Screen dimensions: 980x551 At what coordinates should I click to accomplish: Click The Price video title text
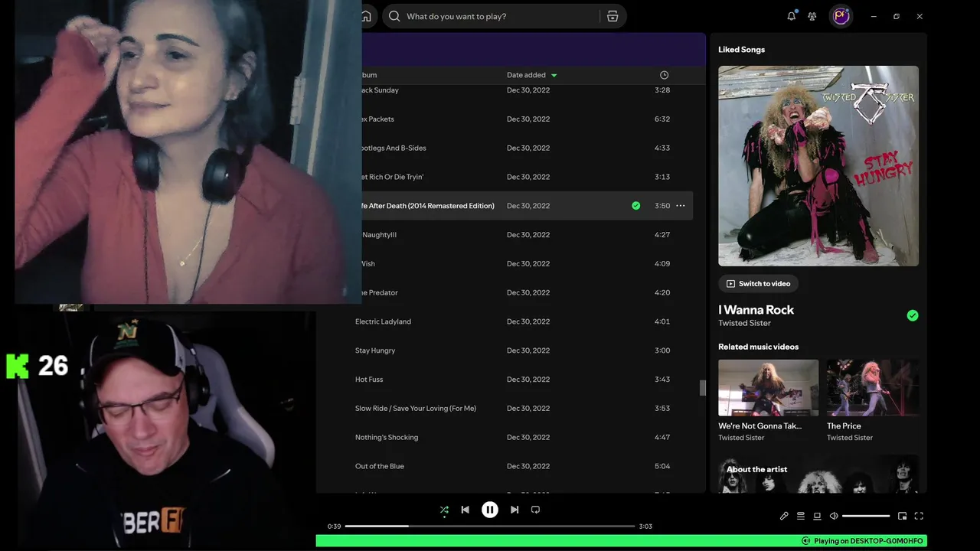pos(844,426)
